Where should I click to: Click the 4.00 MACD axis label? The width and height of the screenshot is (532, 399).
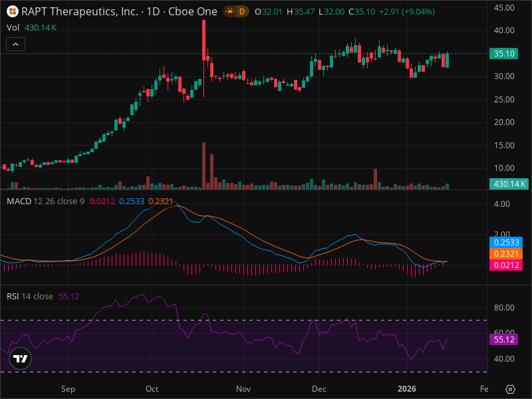click(502, 204)
